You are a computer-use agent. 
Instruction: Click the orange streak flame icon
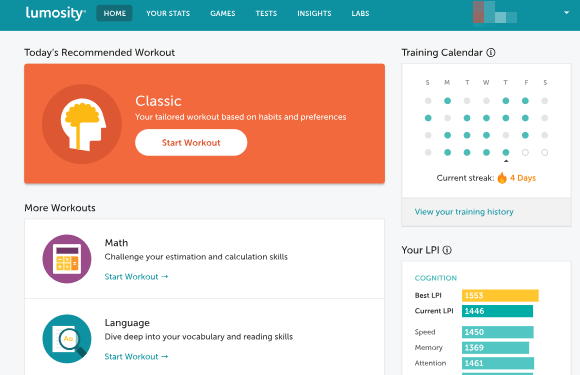click(502, 178)
